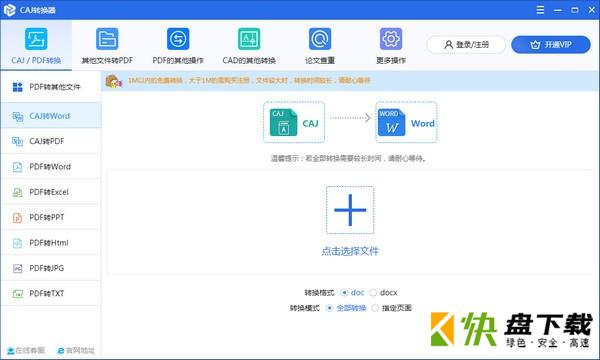Select the doc format radio button

pos(344,293)
